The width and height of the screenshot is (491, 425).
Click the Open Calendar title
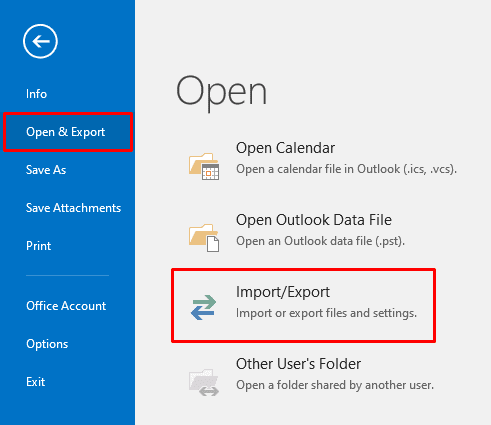[x=285, y=148]
